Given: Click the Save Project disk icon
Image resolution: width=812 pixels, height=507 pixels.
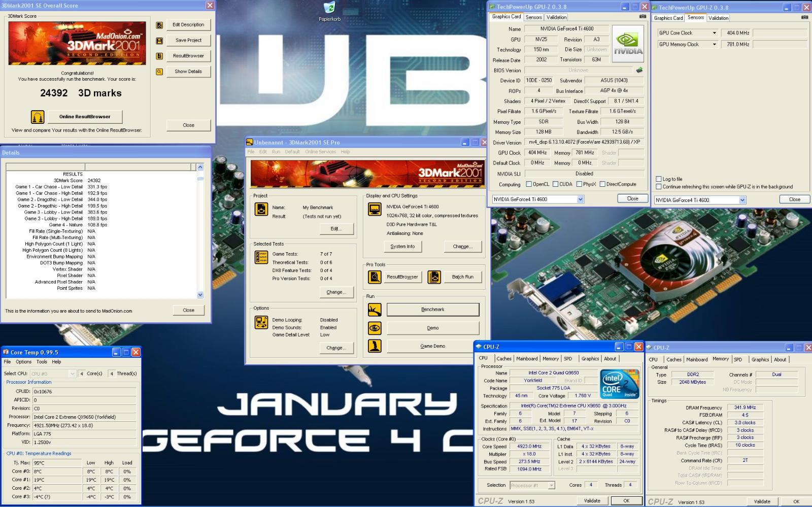Looking at the screenshot, I should pyautogui.click(x=159, y=41).
